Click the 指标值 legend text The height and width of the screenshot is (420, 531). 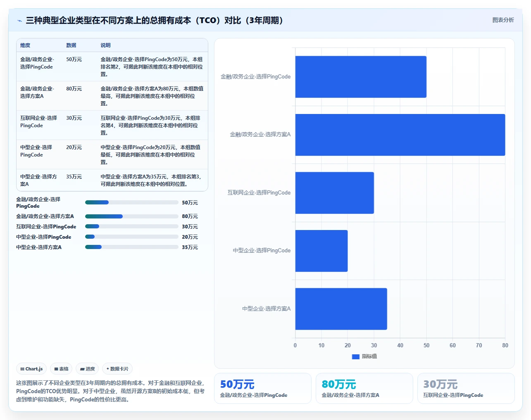click(x=369, y=356)
